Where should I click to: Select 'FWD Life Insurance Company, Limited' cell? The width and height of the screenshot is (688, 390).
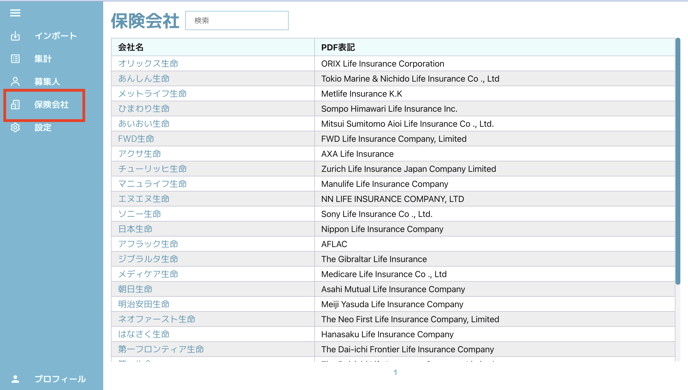click(494, 139)
